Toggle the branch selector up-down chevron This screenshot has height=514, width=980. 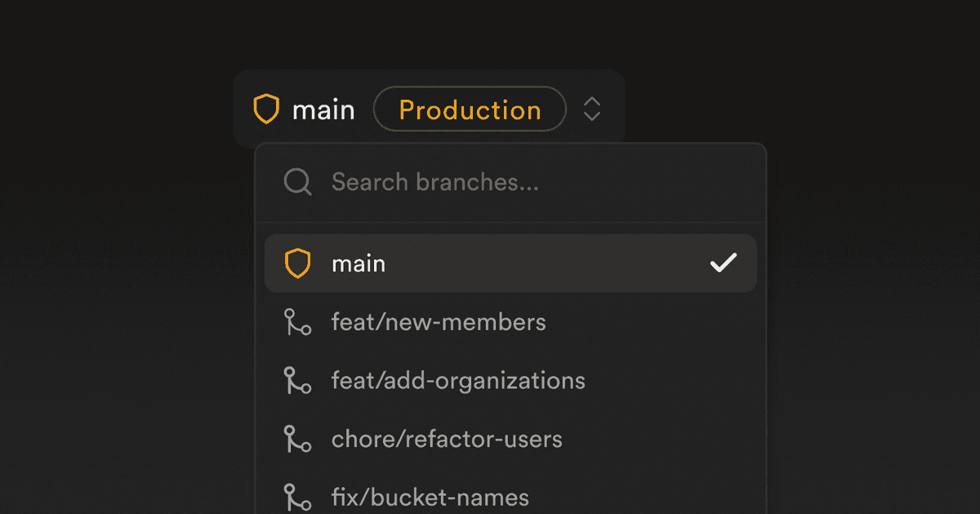click(x=592, y=109)
